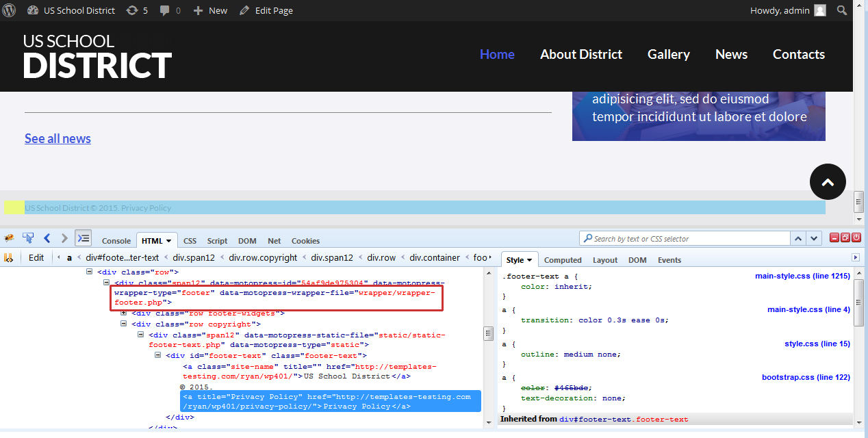Click the admin bar search magnifier

(842, 10)
